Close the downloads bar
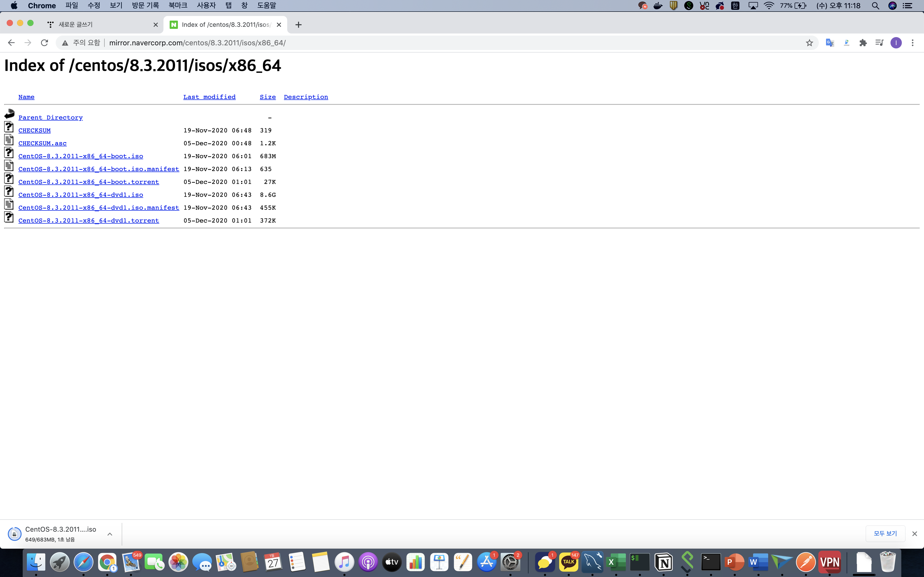Image resolution: width=924 pixels, height=577 pixels. point(914,533)
